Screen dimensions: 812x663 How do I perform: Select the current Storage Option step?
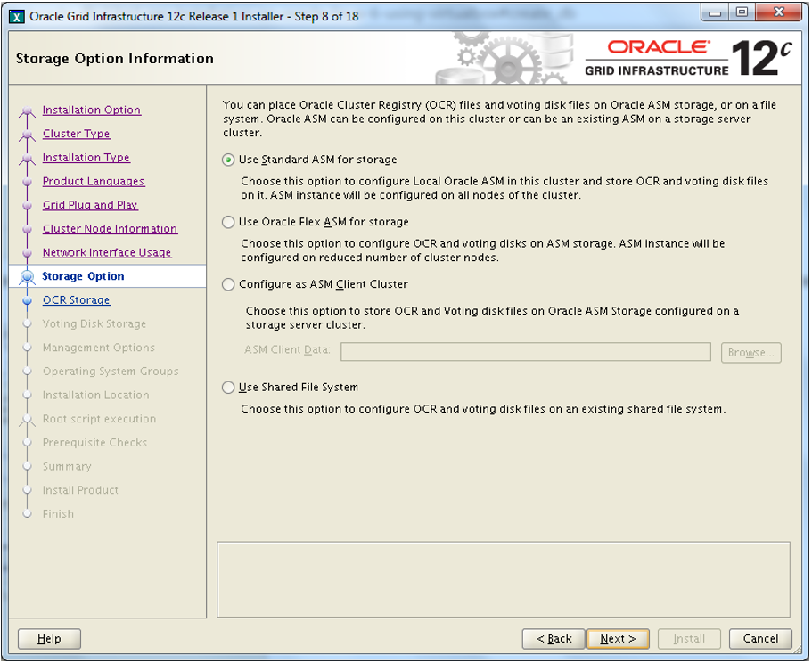click(x=83, y=276)
